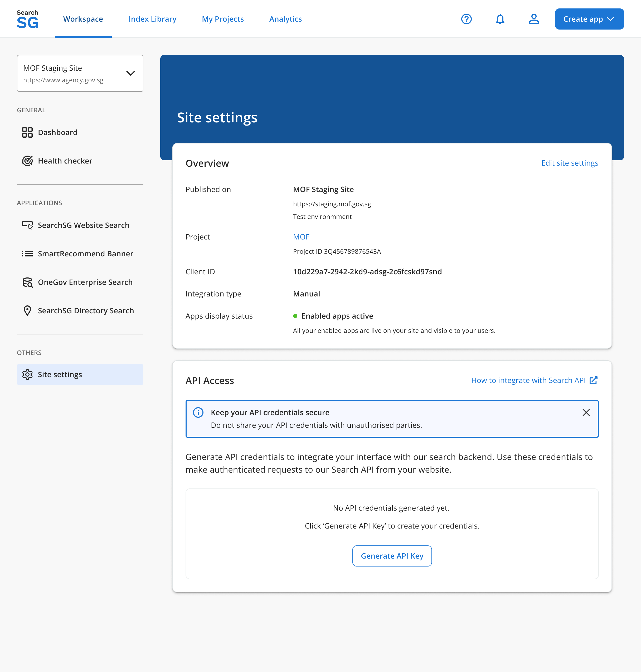Open the Analytics tab

285,19
